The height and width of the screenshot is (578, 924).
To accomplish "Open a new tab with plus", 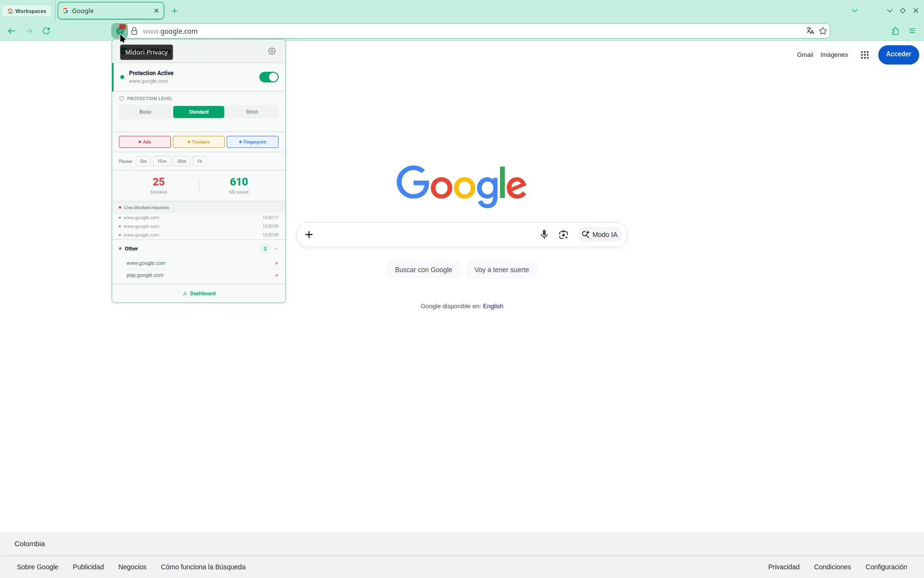I will 175,11.
